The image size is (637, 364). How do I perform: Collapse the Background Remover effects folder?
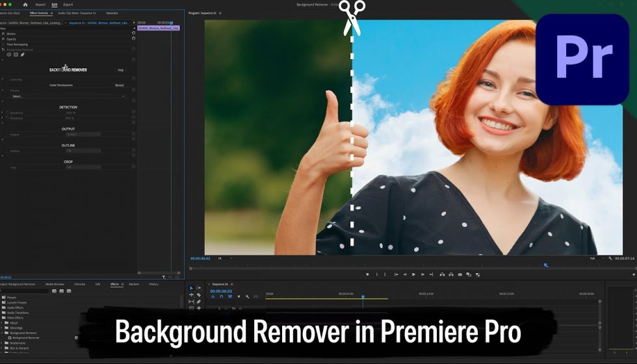pos(3,333)
